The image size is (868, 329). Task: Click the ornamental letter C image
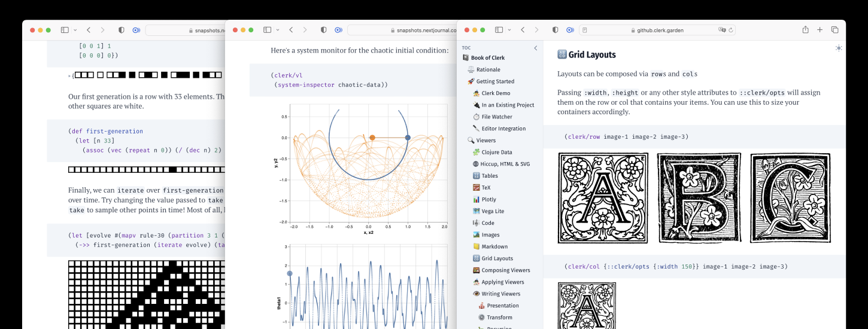tap(790, 198)
